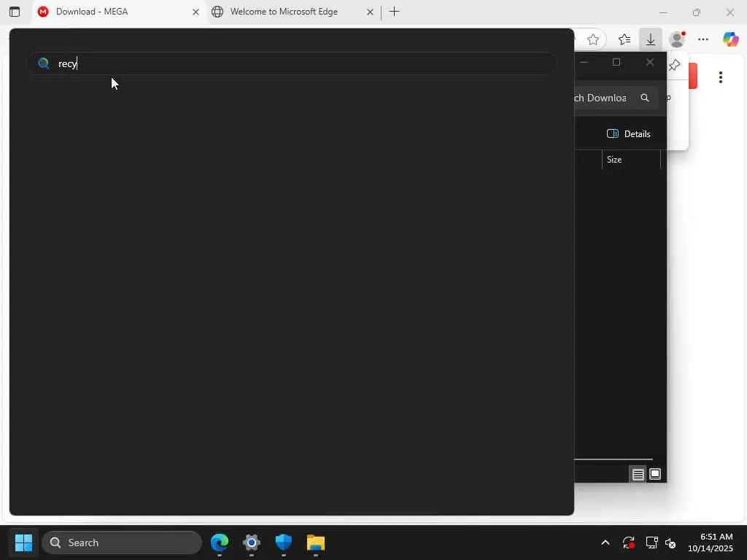This screenshot has height=560, width=747.
Task: Open the Edge Downloads panel
Action: [650, 39]
